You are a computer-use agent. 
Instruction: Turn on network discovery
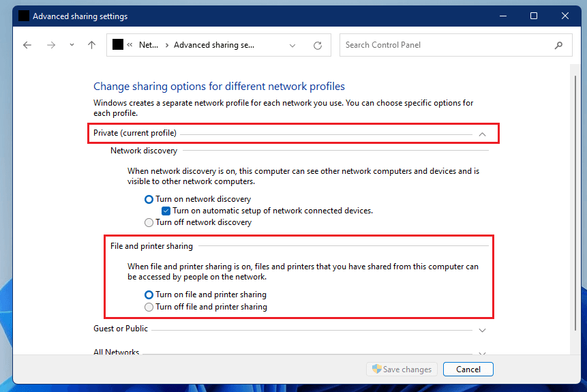click(x=149, y=200)
